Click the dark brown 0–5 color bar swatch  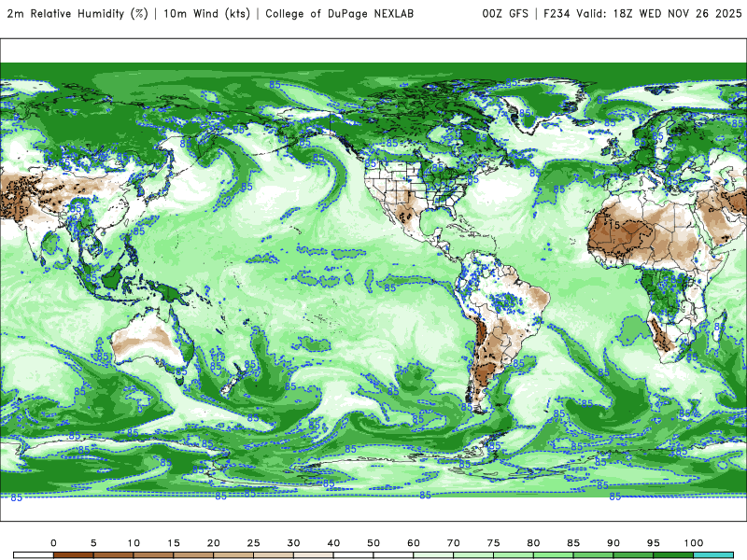(74, 555)
